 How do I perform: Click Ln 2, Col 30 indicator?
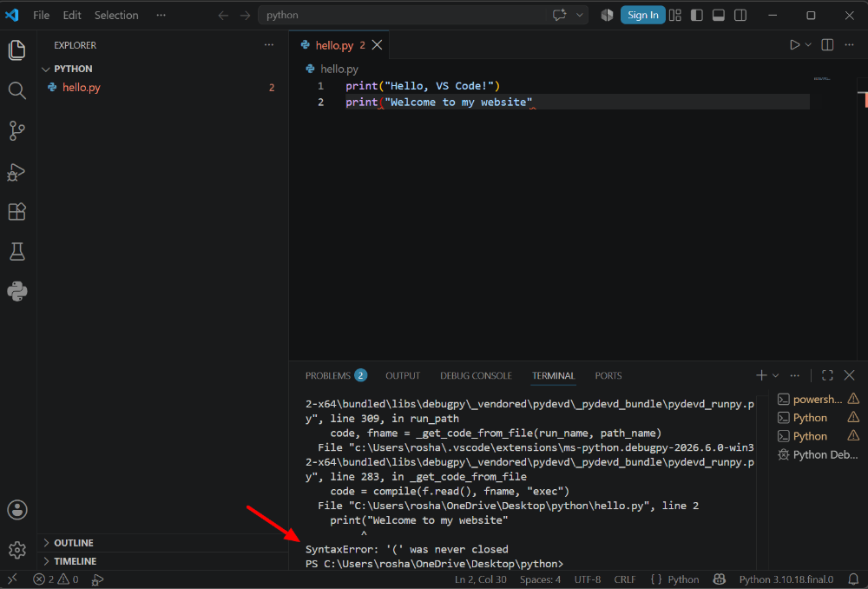coord(481,579)
